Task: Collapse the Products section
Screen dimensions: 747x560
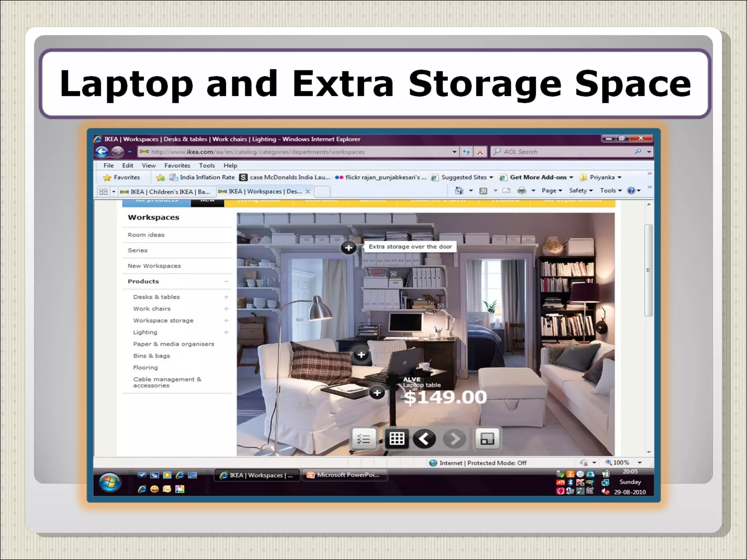Action: pos(226,281)
